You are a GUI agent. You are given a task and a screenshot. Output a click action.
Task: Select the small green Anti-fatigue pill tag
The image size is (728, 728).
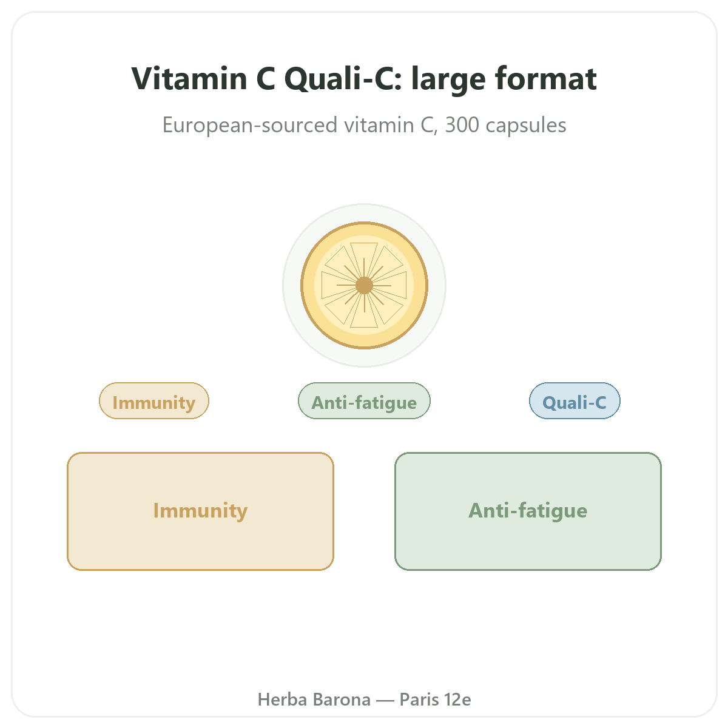click(x=364, y=401)
